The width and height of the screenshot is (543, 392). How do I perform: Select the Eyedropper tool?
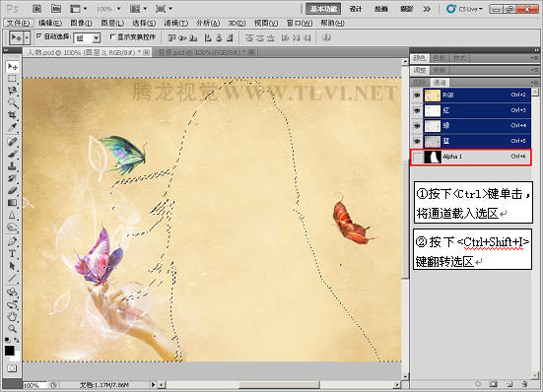tap(13, 127)
